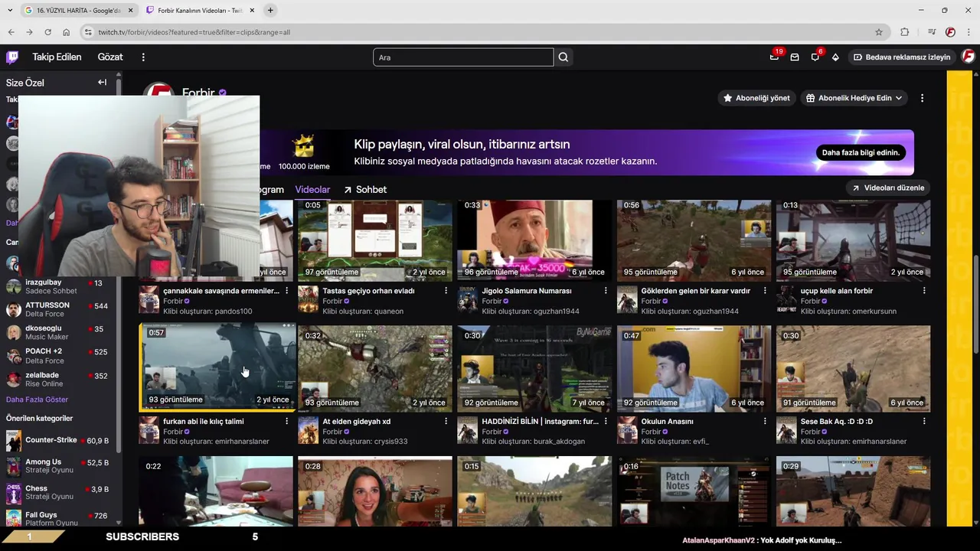980x551 pixels.
Task: Reload the page in Chrome
Action: [47, 32]
